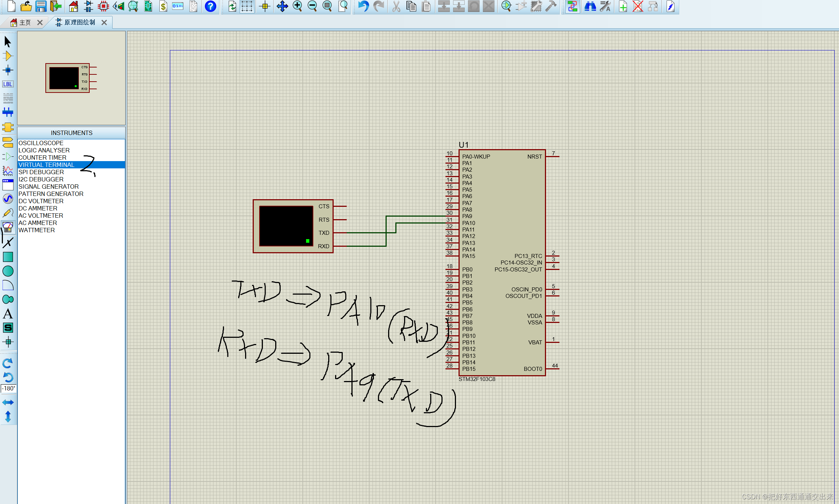Select the 2D graphics text tool
Viewport: 839px width, 504px height.
point(8,314)
